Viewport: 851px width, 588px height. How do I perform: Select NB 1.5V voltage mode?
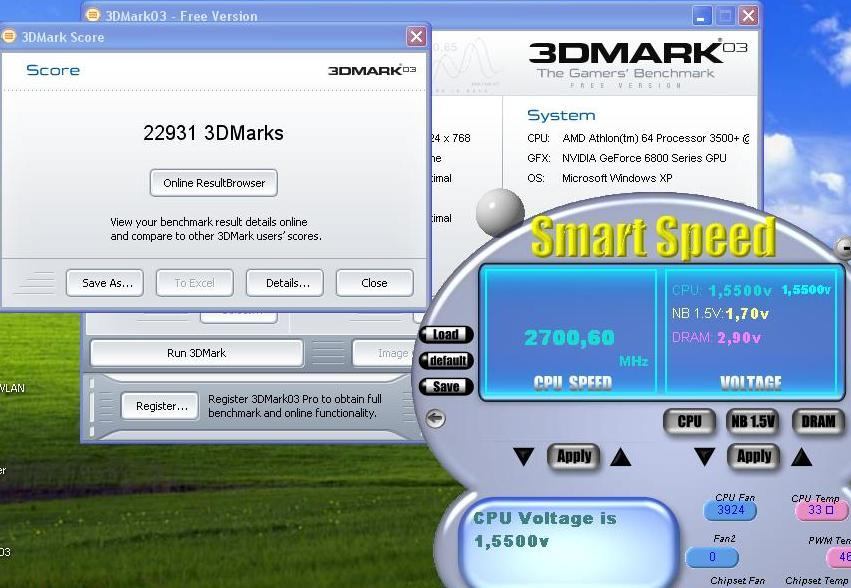pyautogui.click(x=752, y=421)
